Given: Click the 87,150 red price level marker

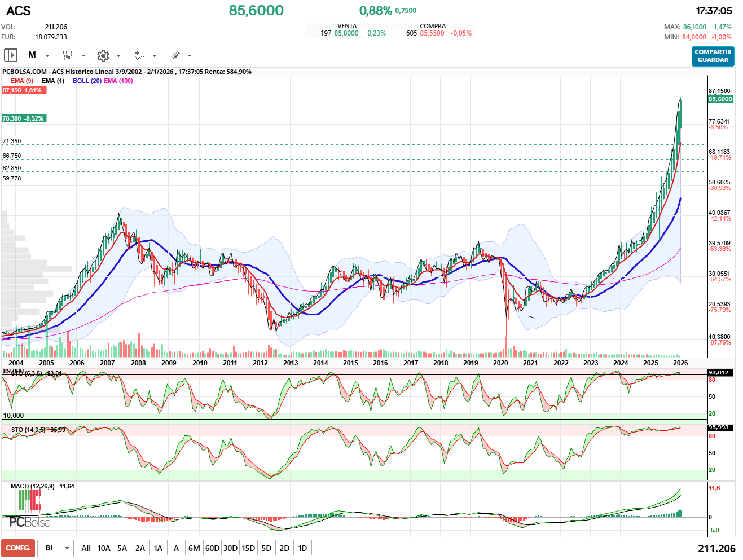Looking at the screenshot, I should (22, 90).
